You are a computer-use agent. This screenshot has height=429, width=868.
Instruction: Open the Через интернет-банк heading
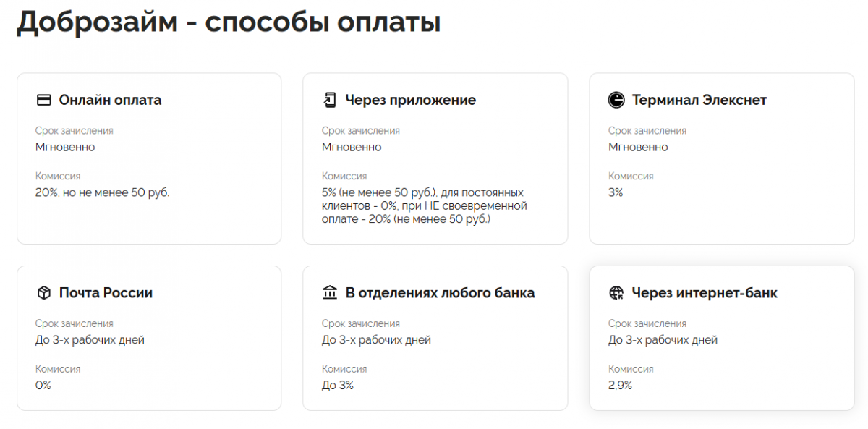(705, 293)
